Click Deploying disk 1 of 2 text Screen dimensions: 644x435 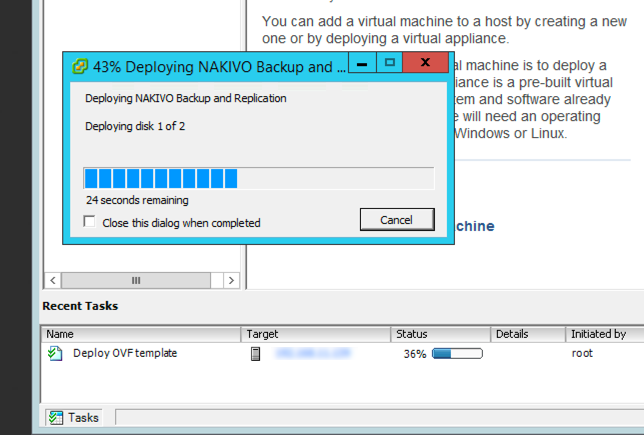point(135,126)
